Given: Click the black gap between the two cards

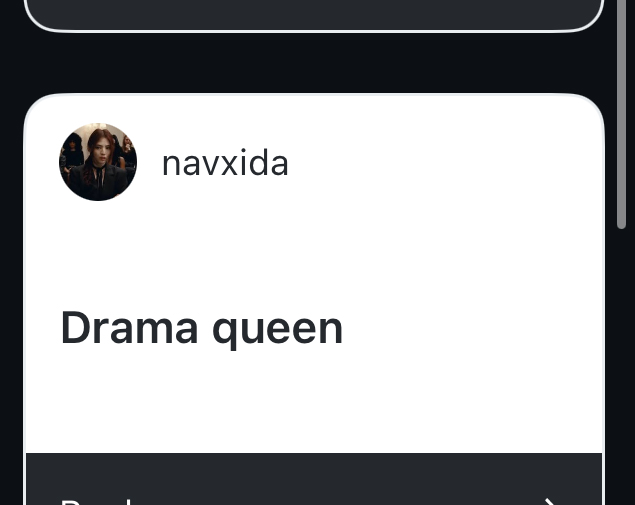Looking at the screenshot, I should tap(314, 63).
